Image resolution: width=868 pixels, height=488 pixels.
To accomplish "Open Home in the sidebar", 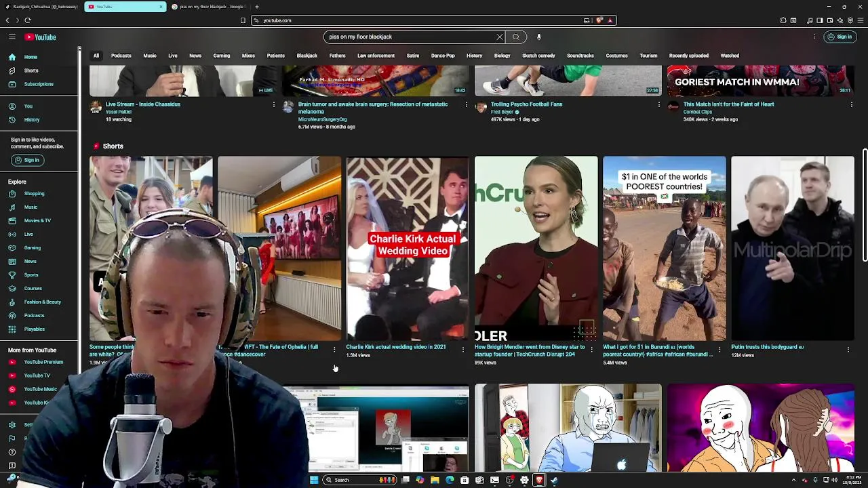I will 39,57.
